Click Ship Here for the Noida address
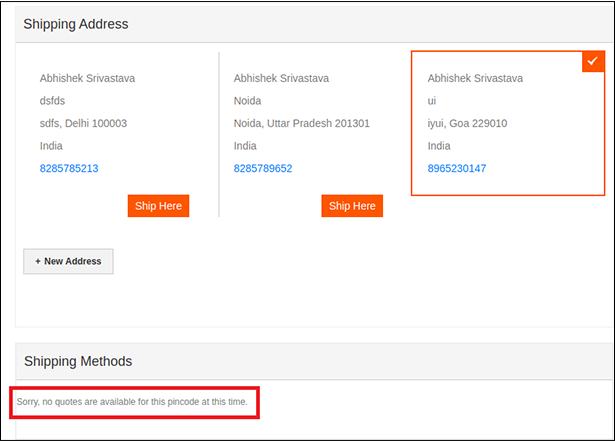 click(352, 206)
